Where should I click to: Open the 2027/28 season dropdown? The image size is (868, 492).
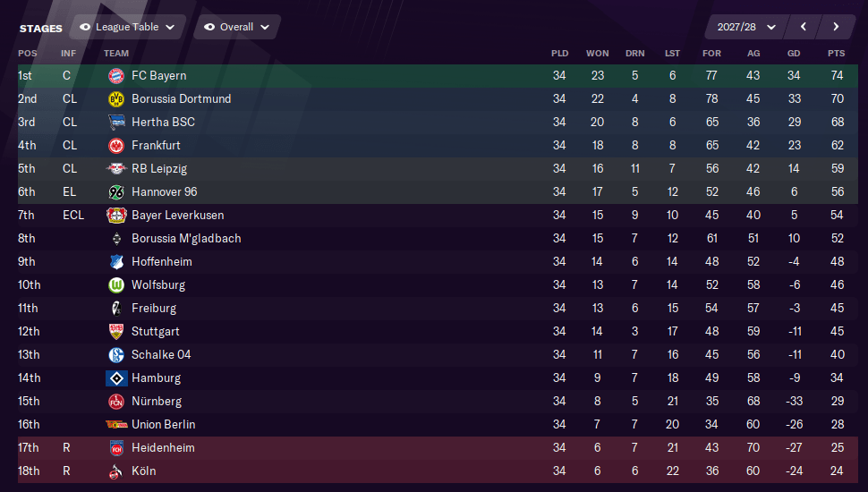coord(745,27)
